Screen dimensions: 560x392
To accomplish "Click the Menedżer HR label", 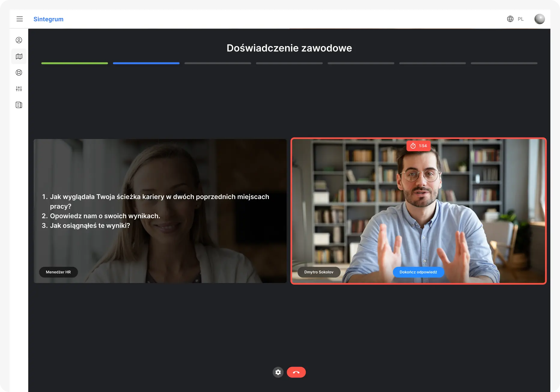I will (58, 272).
